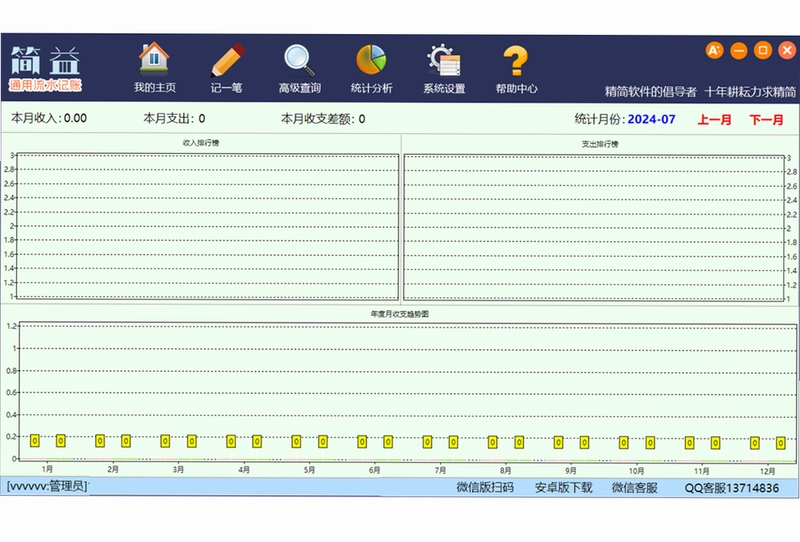Maximize window with orange square button
Screen dimensions: 800x542
coord(763,50)
